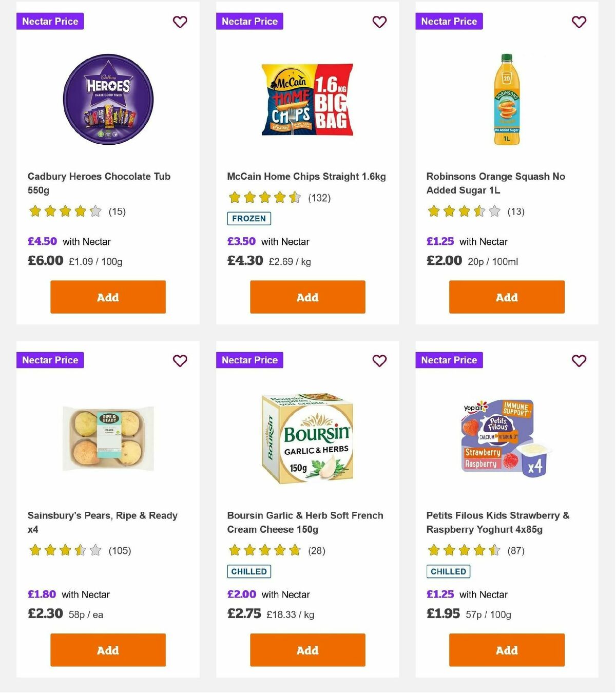The image size is (616, 693).
Task: Open Robinsons Squash reviews via star rating
Action: click(x=463, y=211)
